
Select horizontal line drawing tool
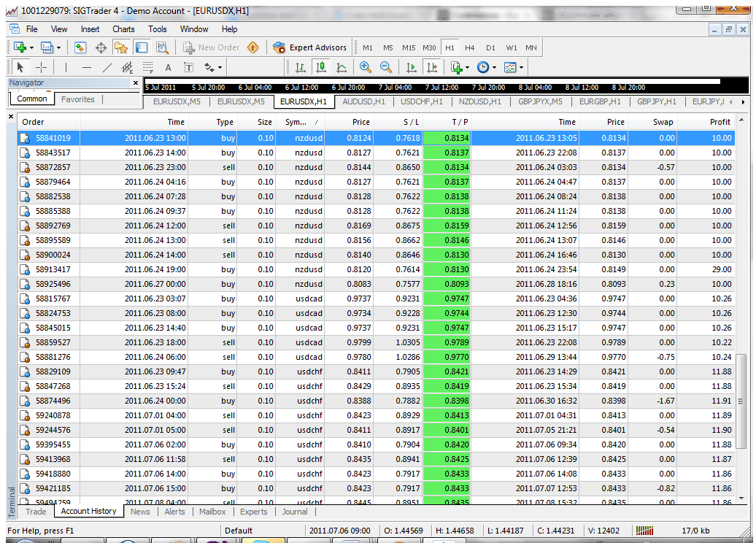[86, 68]
